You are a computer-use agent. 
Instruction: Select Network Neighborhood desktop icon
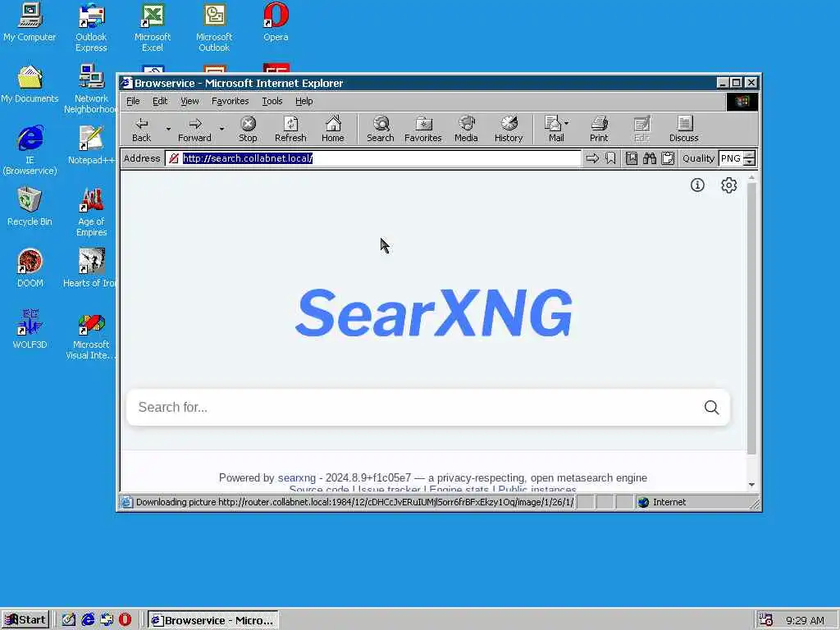[91, 89]
